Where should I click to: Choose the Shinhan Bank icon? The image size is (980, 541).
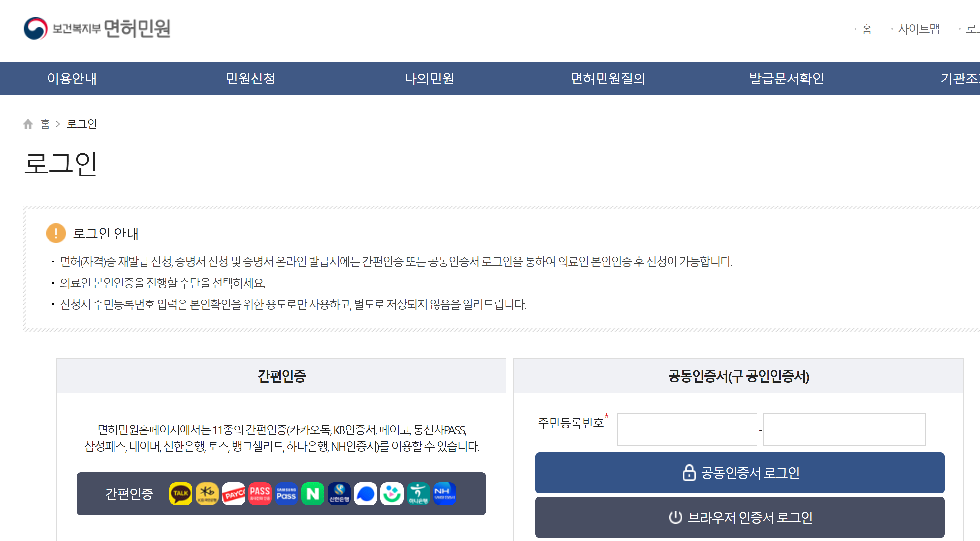click(x=339, y=493)
